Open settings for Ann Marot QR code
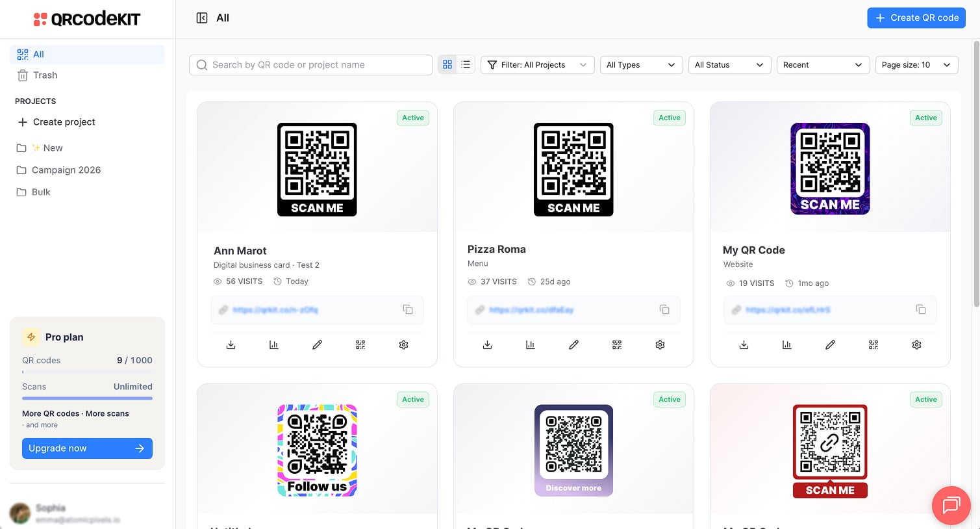 point(403,345)
